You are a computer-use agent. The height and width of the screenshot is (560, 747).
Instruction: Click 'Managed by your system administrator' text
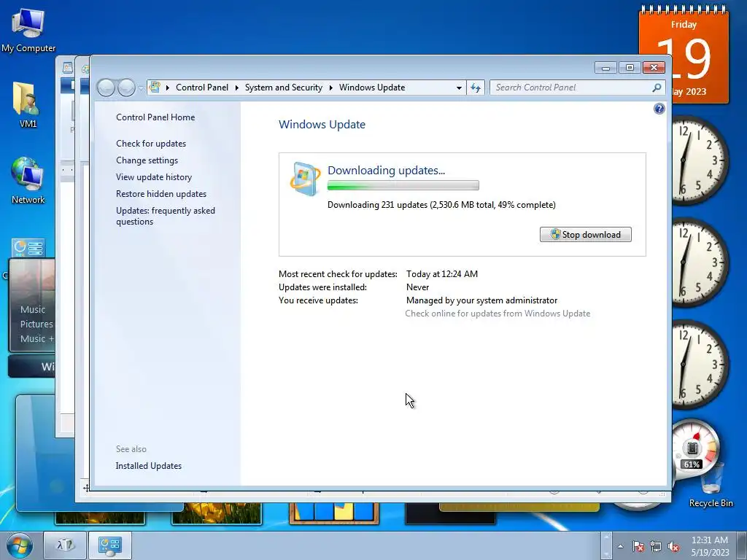point(481,300)
